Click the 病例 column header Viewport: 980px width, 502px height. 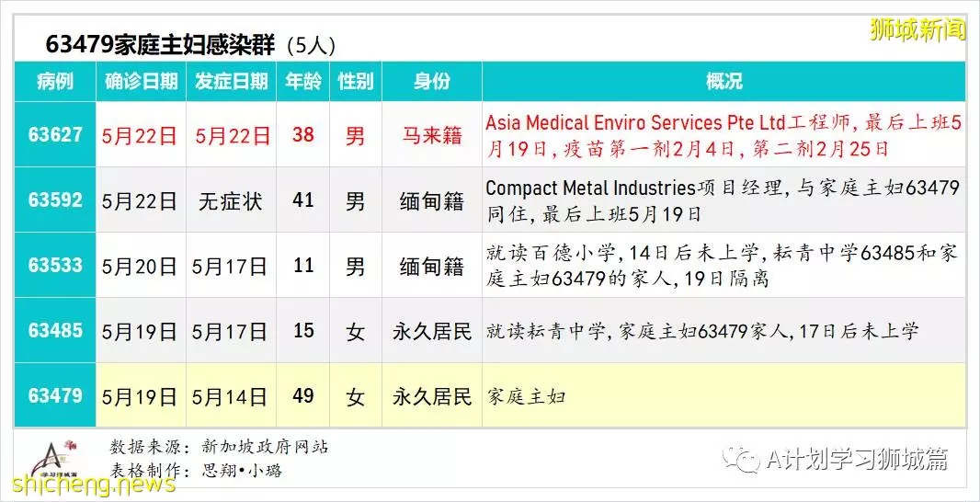coord(55,81)
